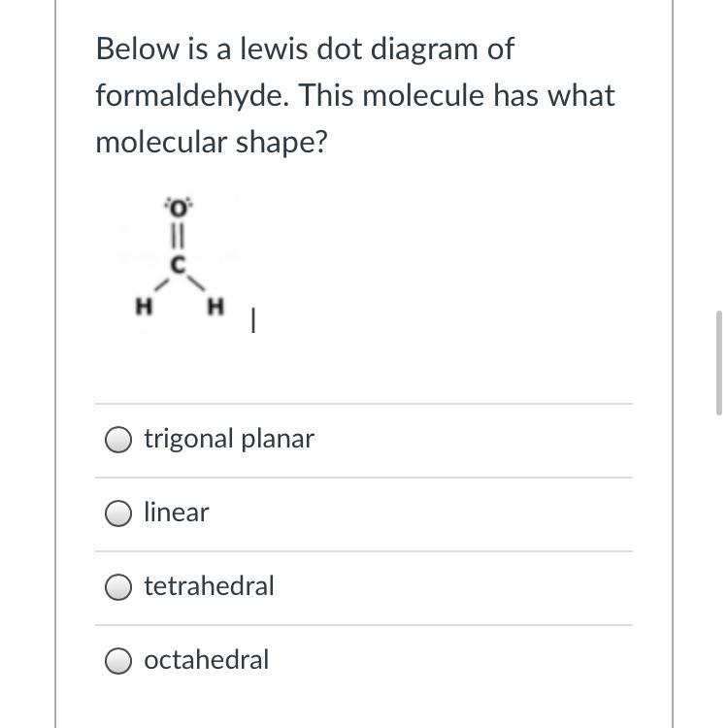Click the text cursor mark beside the diagram
728x728 pixels.
tap(252, 321)
